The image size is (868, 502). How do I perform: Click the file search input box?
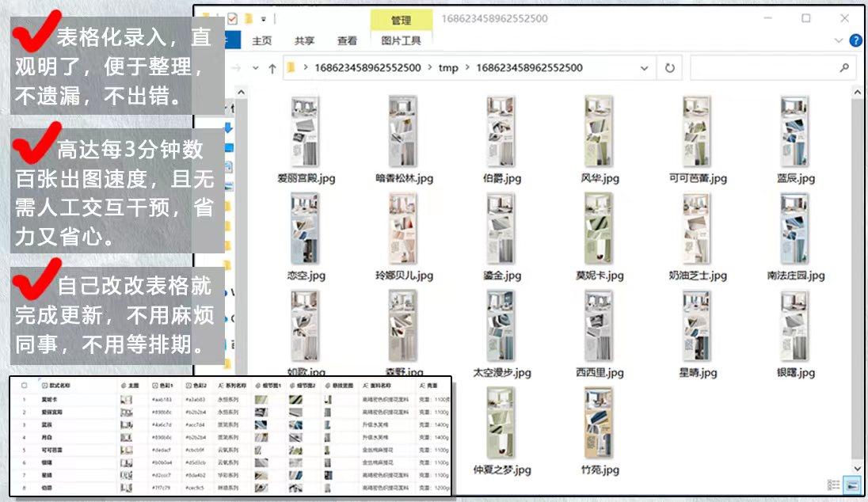pyautogui.click(x=760, y=68)
